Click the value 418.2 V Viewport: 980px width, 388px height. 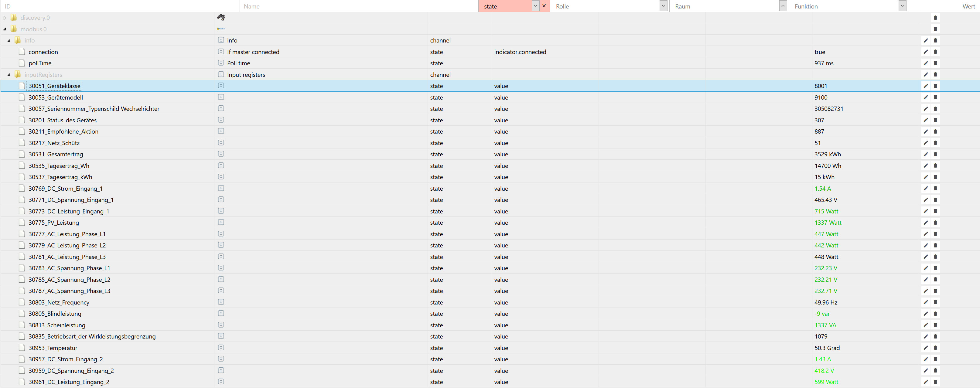click(825, 370)
